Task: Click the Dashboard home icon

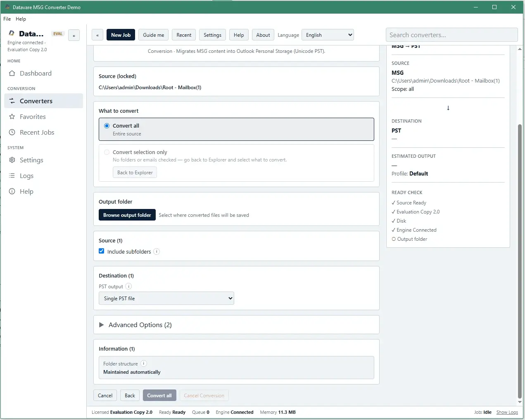Action: [12, 73]
